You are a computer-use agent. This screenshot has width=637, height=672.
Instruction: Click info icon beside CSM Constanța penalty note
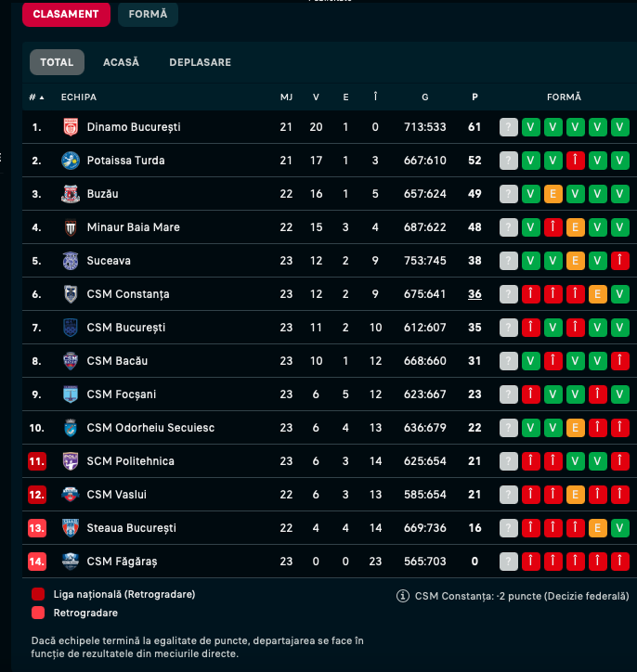tap(402, 596)
